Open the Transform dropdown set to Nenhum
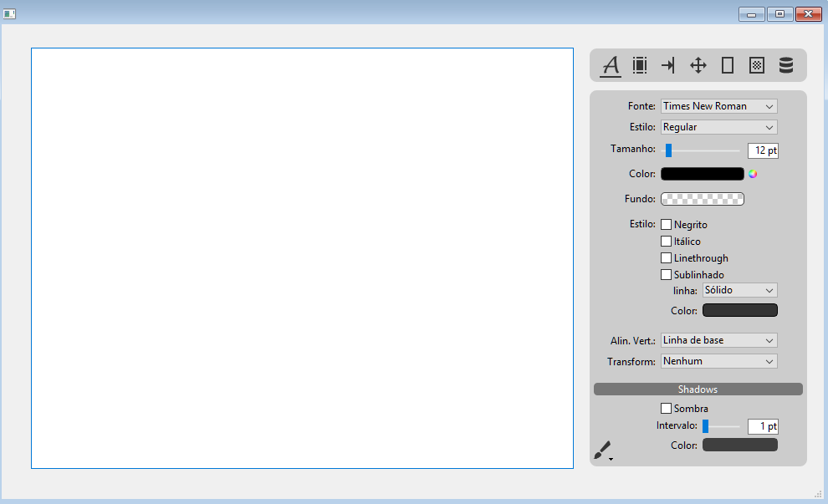Image resolution: width=828 pixels, height=504 pixels. (x=718, y=361)
